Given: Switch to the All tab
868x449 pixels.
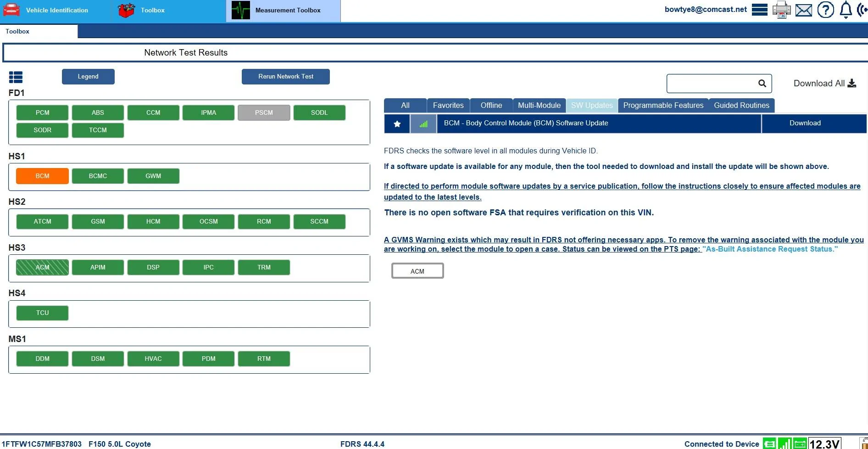Looking at the screenshot, I should pyautogui.click(x=405, y=105).
